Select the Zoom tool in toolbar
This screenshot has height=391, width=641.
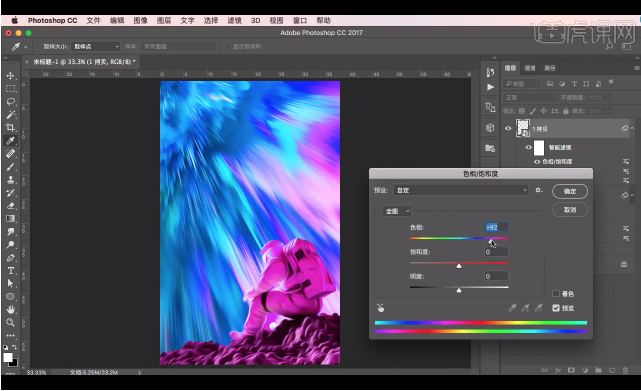click(x=11, y=322)
